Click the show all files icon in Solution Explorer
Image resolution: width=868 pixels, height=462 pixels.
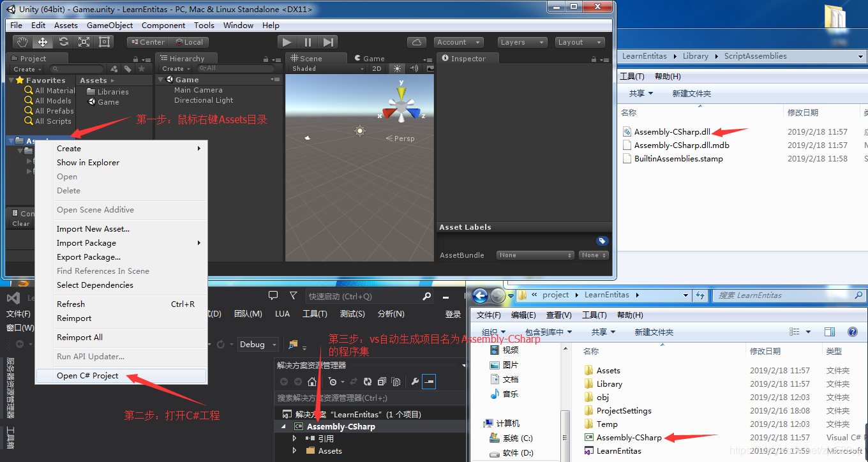coord(396,382)
